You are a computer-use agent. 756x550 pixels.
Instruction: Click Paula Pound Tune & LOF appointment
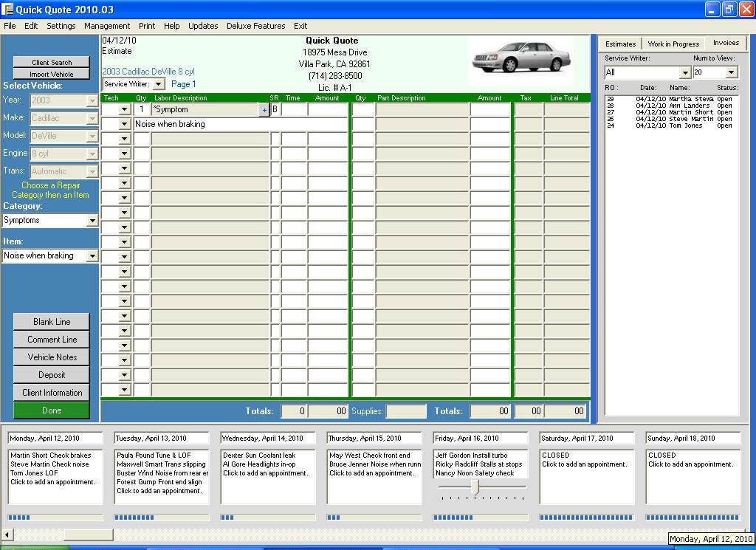[154, 455]
